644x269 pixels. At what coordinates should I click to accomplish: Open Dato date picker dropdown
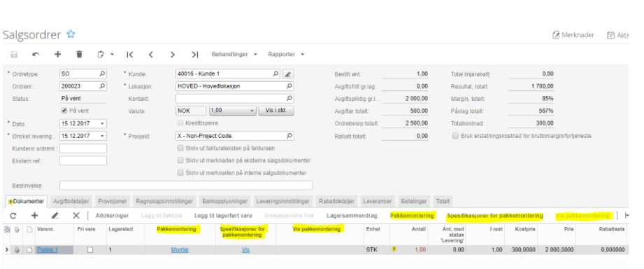[102, 123]
